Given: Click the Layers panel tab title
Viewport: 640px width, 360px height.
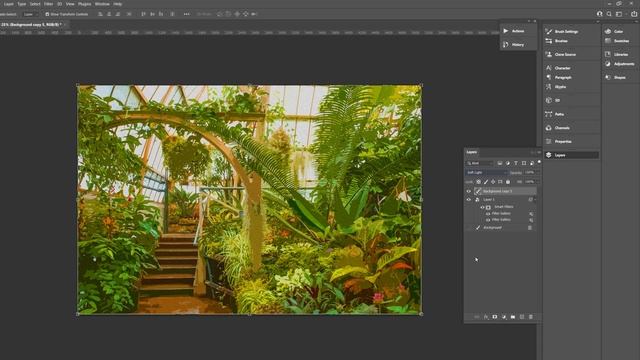Looking at the screenshot, I should pyautogui.click(x=472, y=152).
